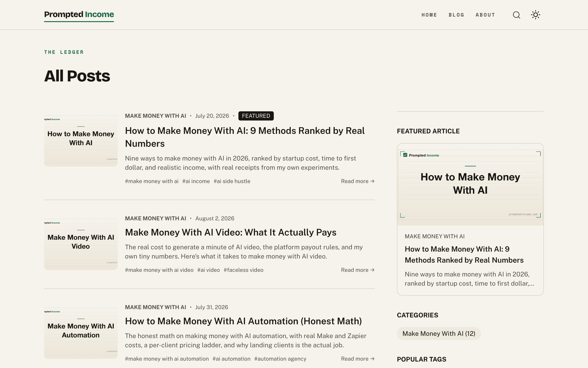588x368 pixels.
Task: Click the August 2, 2026 date text
Action: [x=215, y=218]
